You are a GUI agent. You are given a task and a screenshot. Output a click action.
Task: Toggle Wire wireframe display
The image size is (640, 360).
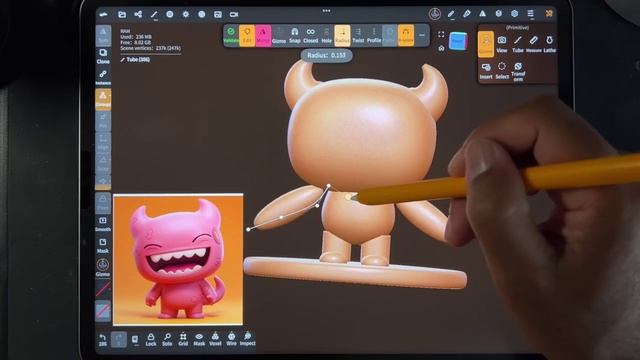(231, 339)
